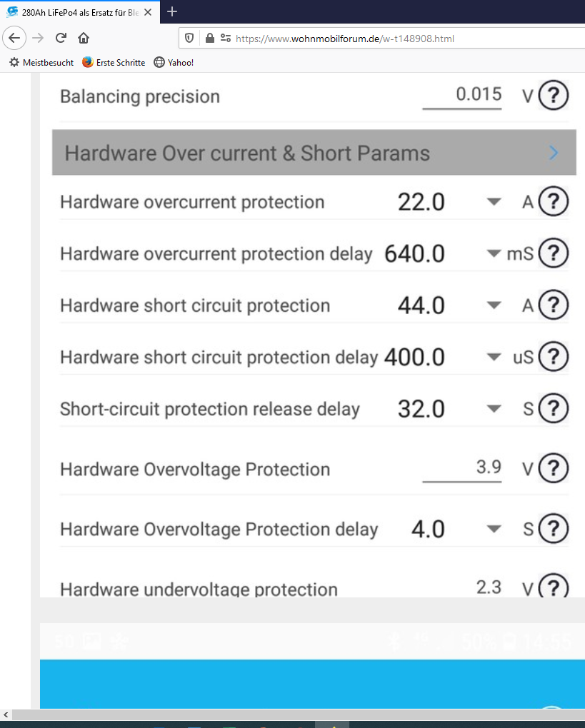This screenshot has width=585, height=728.
Task: Select the 280Ah LiFePo4 browser tab
Action: coord(80,13)
